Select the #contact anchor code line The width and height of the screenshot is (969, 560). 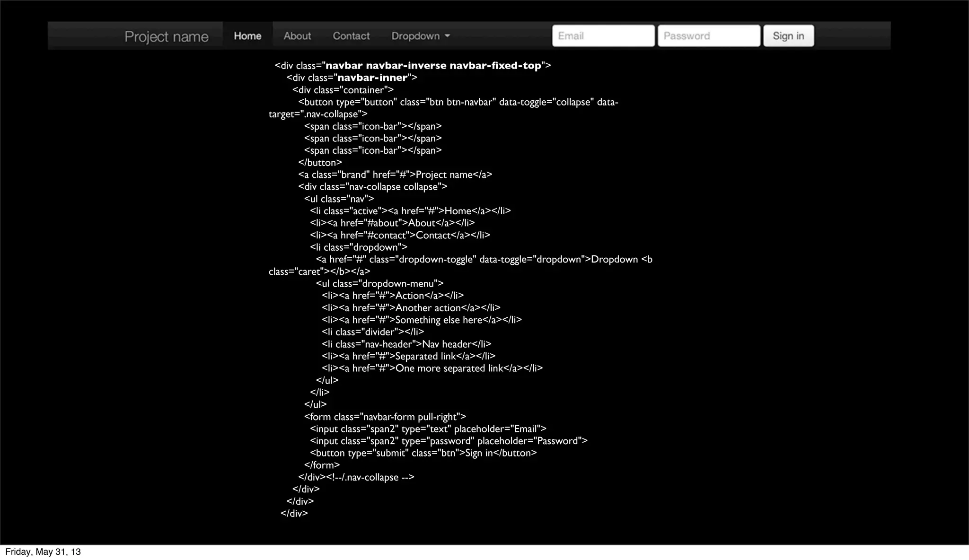pyautogui.click(x=400, y=235)
